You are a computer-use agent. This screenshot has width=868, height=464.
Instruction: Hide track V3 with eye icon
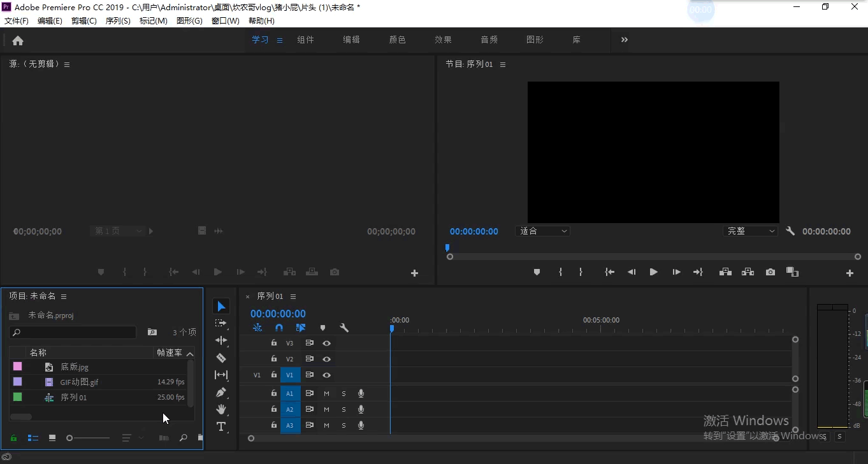[327, 343]
